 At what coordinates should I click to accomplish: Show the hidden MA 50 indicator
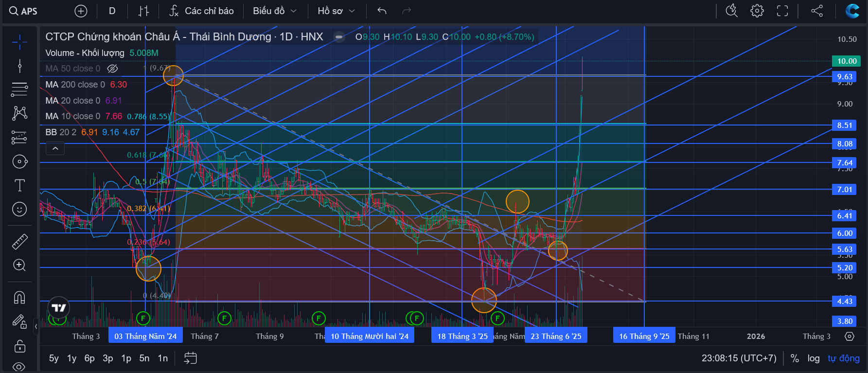pos(112,69)
